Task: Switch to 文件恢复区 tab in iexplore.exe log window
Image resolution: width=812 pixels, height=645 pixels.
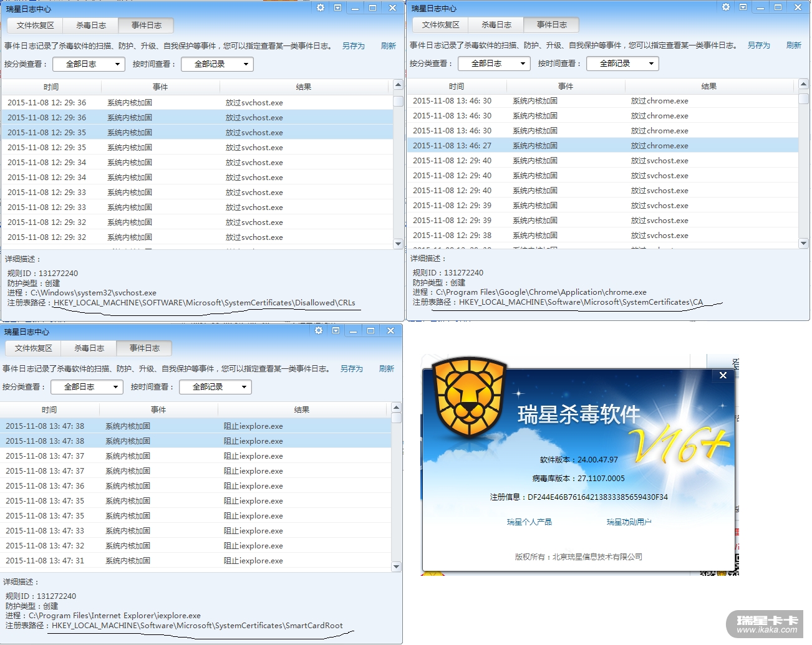Action: tap(34, 348)
